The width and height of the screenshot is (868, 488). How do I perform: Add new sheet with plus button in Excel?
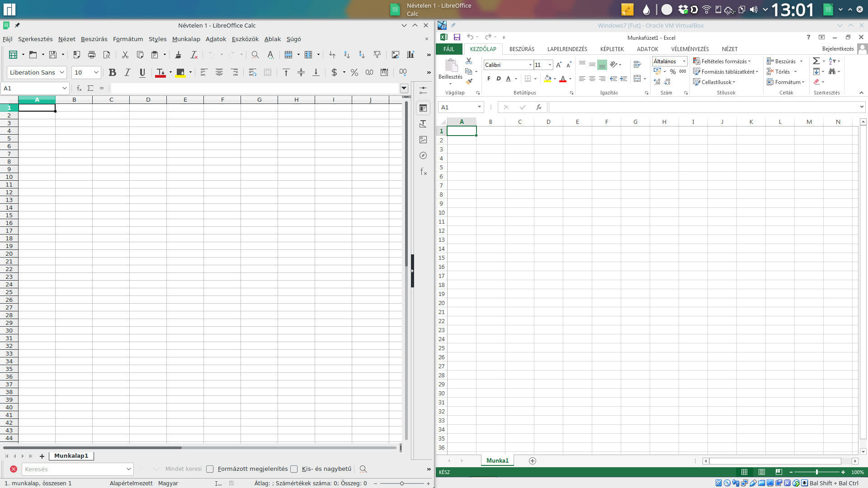coord(532,461)
